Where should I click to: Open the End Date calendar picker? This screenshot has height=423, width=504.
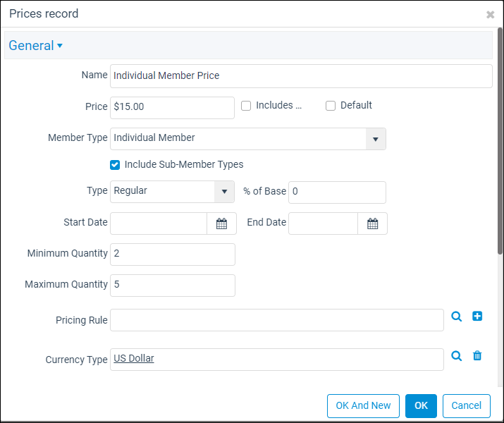coord(372,223)
